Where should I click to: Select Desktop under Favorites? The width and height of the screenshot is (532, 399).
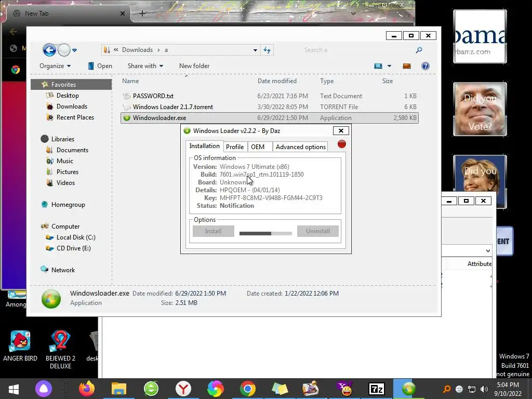pos(68,96)
